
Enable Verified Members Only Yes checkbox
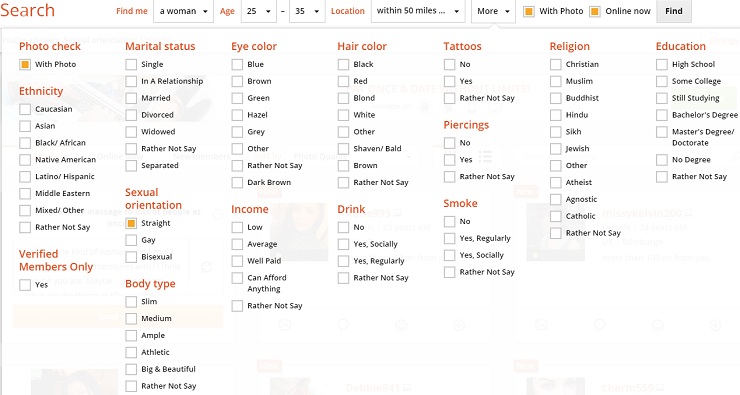click(x=25, y=285)
